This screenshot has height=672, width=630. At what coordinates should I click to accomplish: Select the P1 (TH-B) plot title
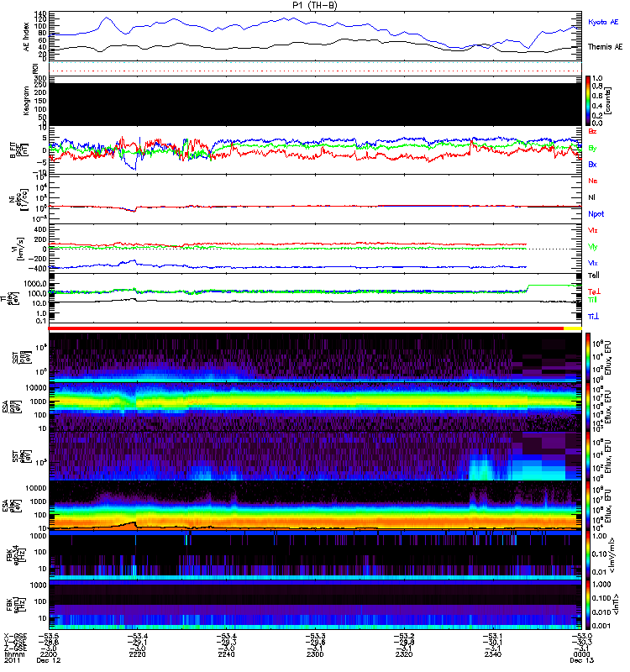click(314, 5)
